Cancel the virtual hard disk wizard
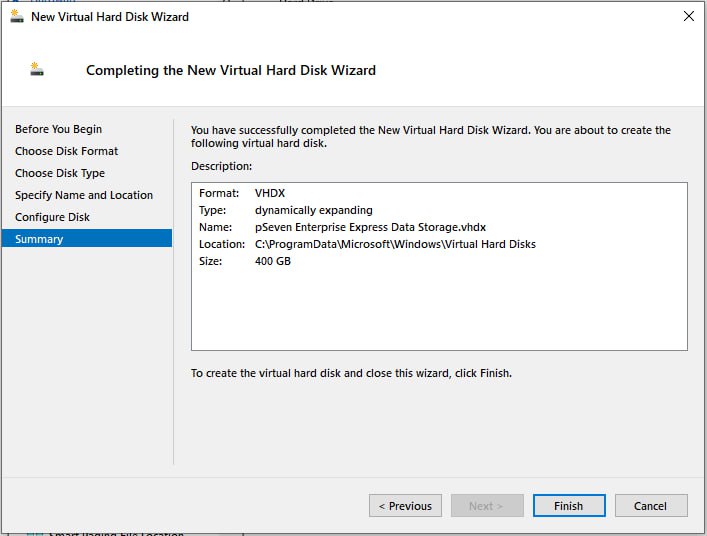This screenshot has height=536, width=707. (x=651, y=506)
